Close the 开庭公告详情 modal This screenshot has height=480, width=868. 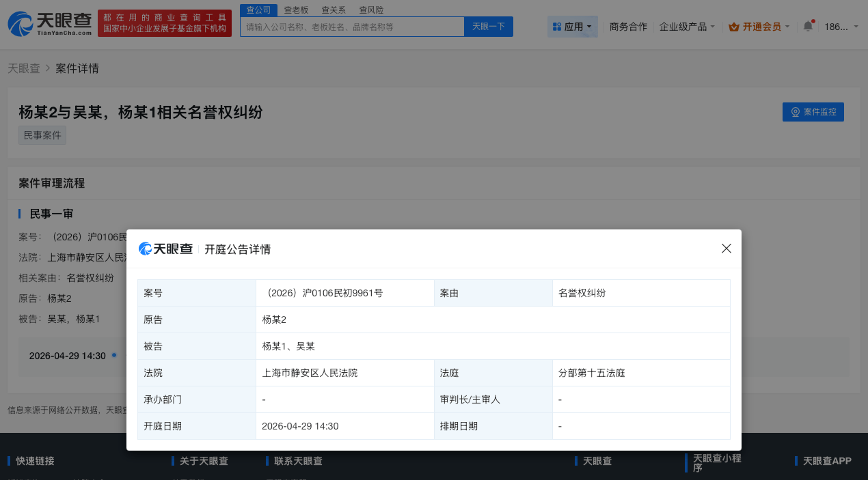click(726, 249)
